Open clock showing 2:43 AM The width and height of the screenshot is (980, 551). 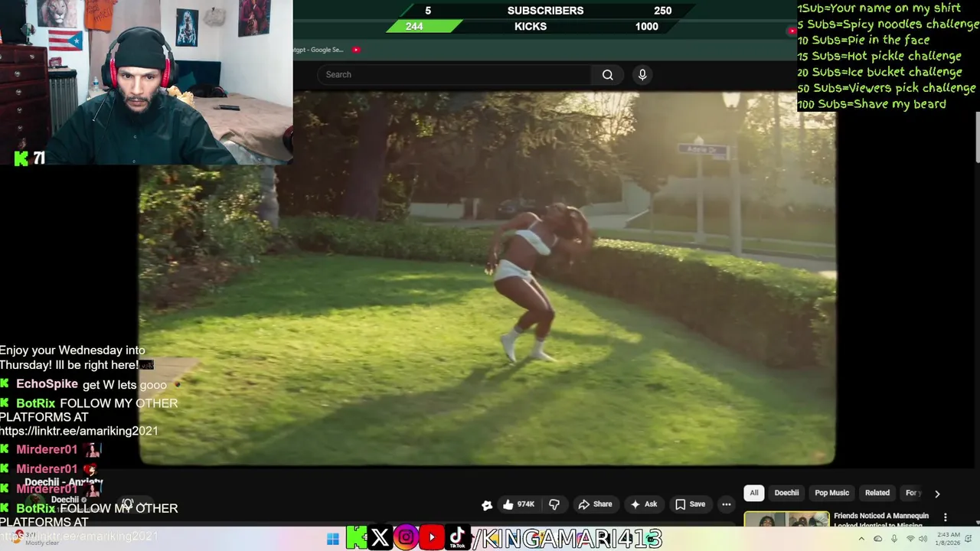pos(946,539)
